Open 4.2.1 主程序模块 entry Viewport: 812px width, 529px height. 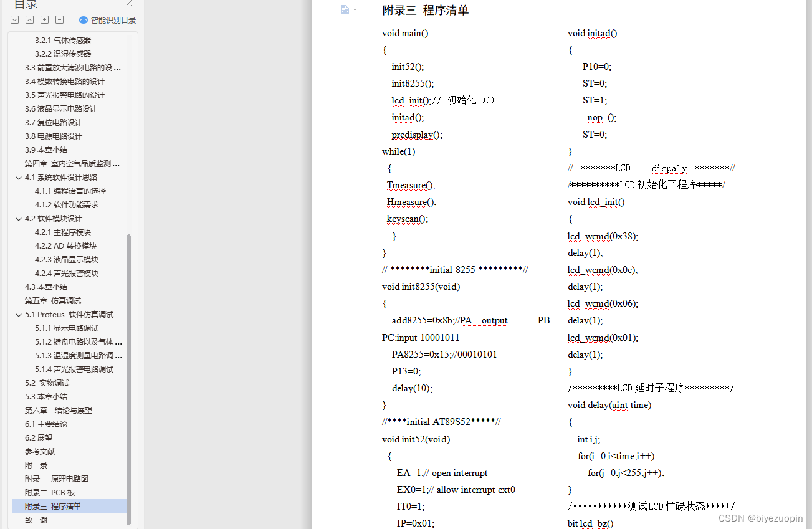[63, 232]
